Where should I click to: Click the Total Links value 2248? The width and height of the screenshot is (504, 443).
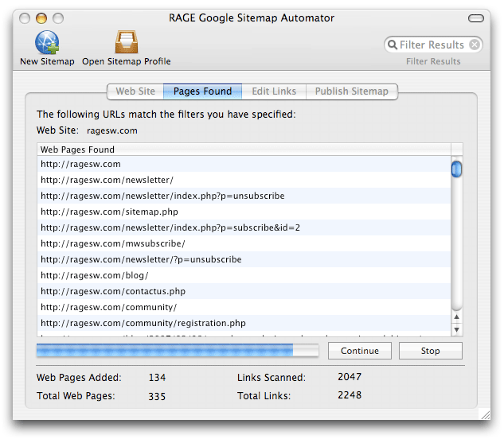(x=350, y=394)
